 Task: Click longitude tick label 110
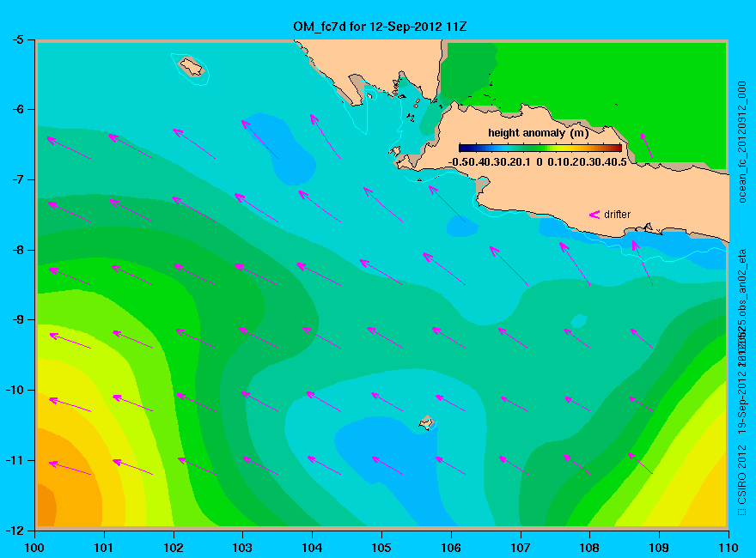click(728, 548)
